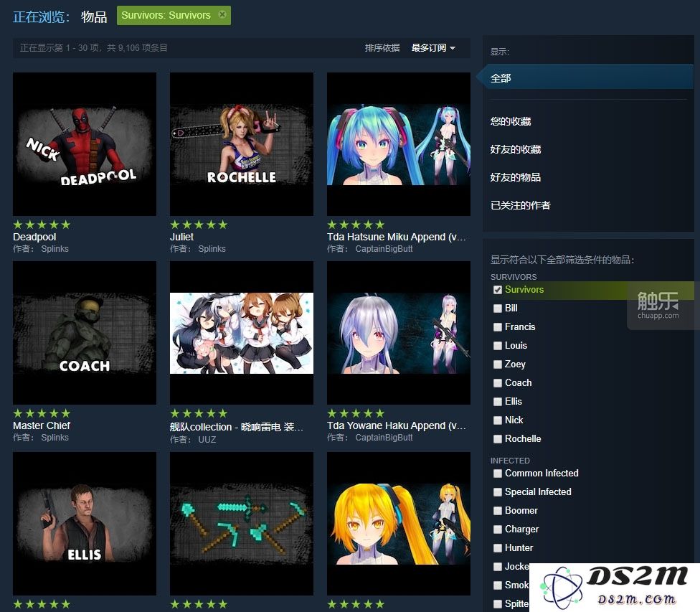Open the Juliet Rochelle item thumbnail
The image size is (700, 612).
coord(242,144)
